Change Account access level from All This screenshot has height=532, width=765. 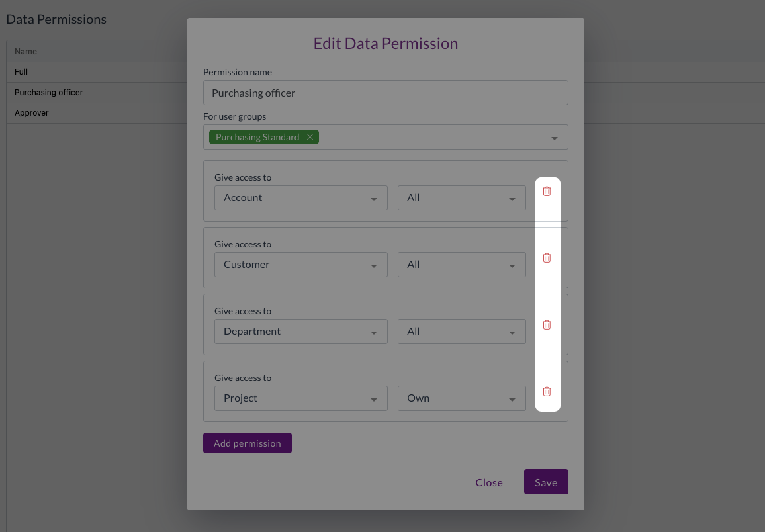pyautogui.click(x=461, y=198)
